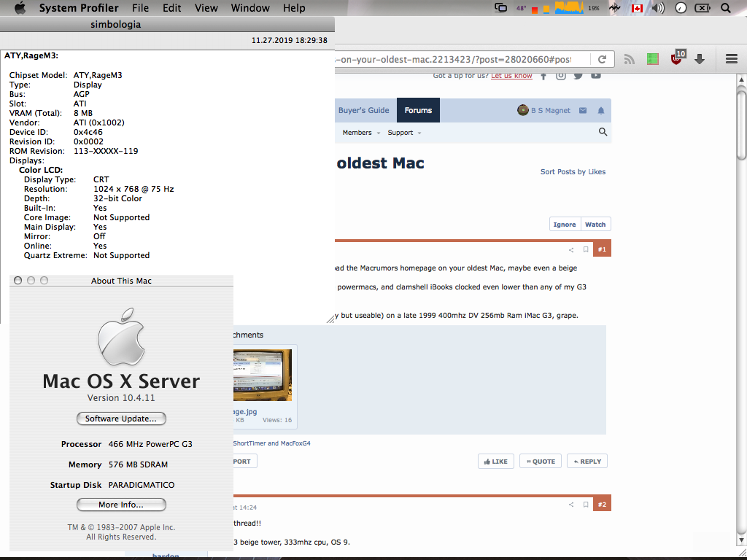The image size is (747, 560).
Task: Open the attached image thumbnail
Action: 263,376
